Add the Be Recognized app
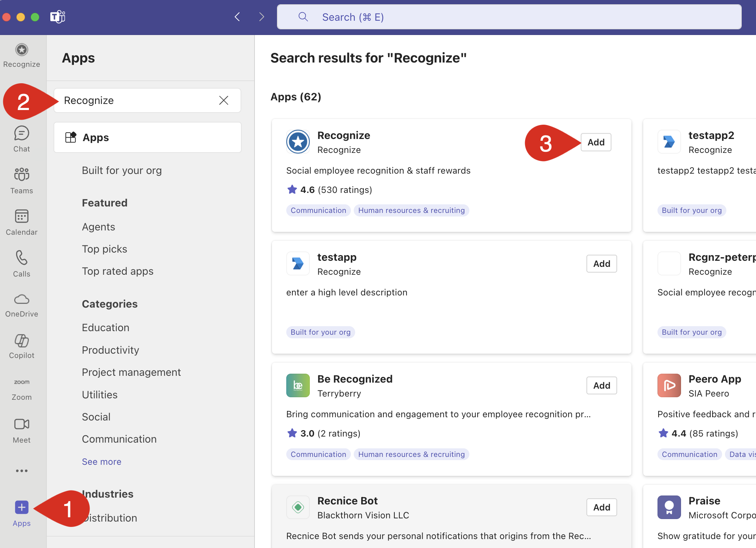Screen dimensions: 756x548 pos(601,385)
